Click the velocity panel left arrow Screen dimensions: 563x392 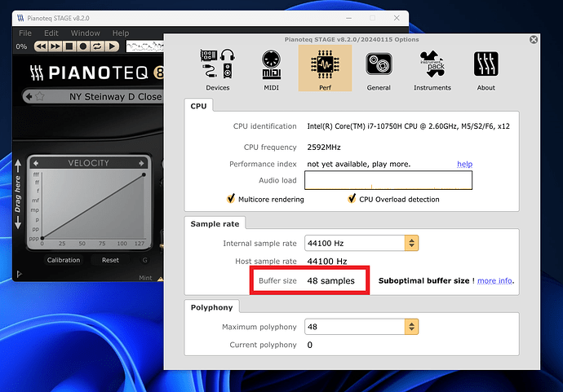36,163
